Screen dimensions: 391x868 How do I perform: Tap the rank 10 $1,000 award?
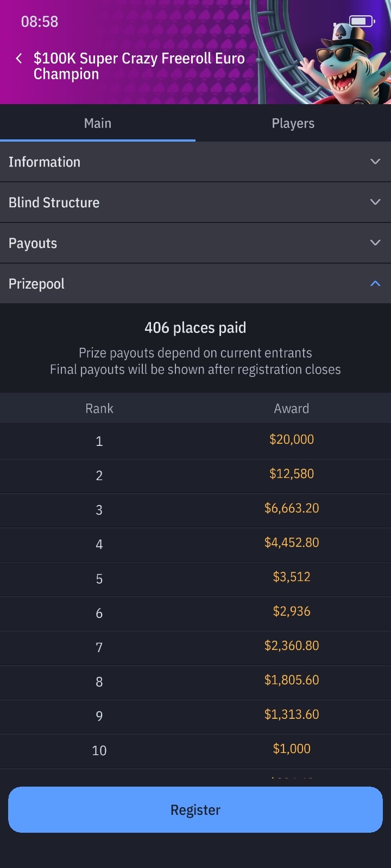(292, 749)
